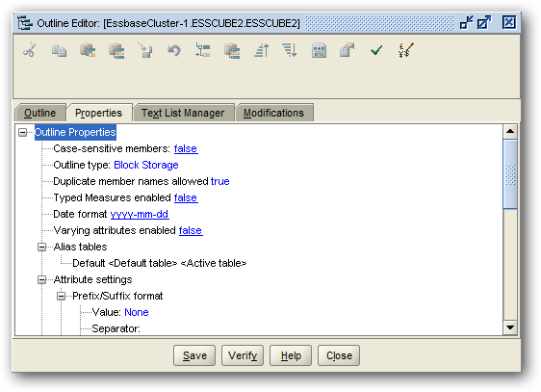Image resolution: width=541 pixels, height=392 pixels.
Task: Click the scrollbar up arrow
Action: 510,131
